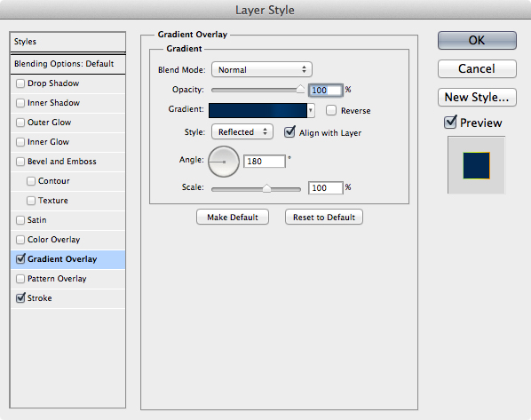
Task: Enable the Reverse checkbox
Action: click(x=331, y=110)
